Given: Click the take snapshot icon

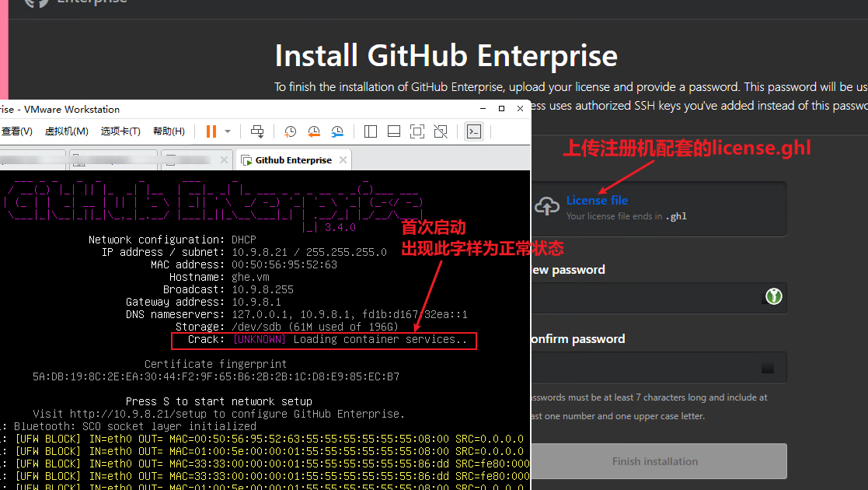Looking at the screenshot, I should (x=290, y=131).
